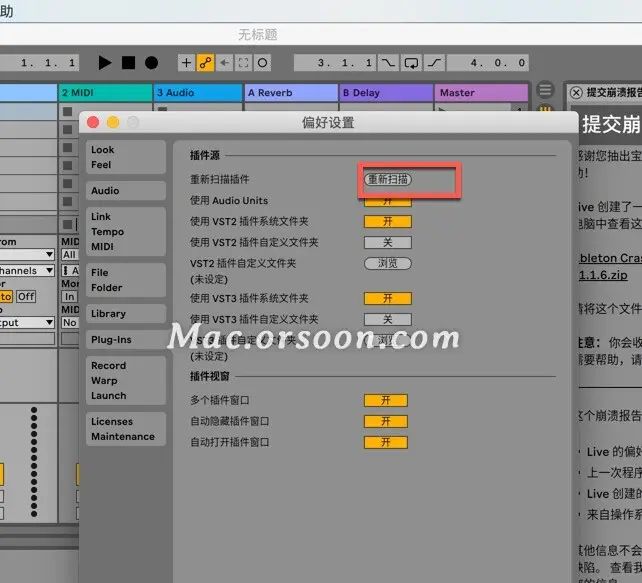This screenshot has width=642, height=583.
Task: Click the loop start field 3.1.1
Action: [x=335, y=63]
